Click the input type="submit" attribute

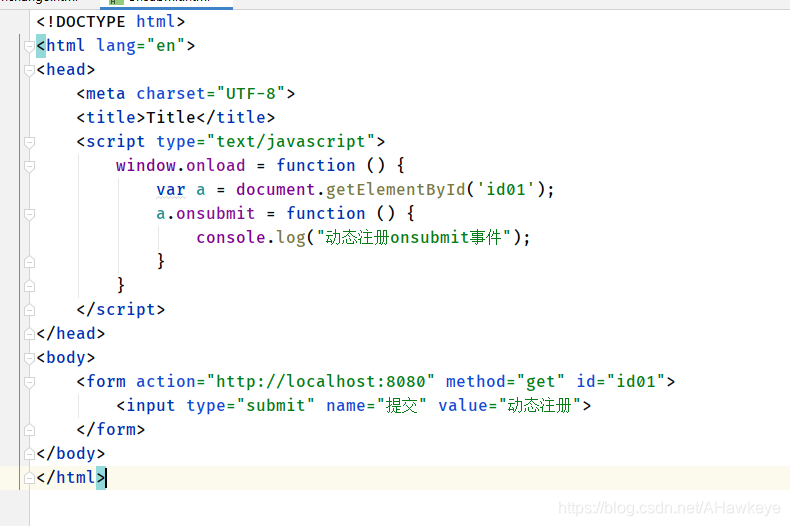point(250,406)
